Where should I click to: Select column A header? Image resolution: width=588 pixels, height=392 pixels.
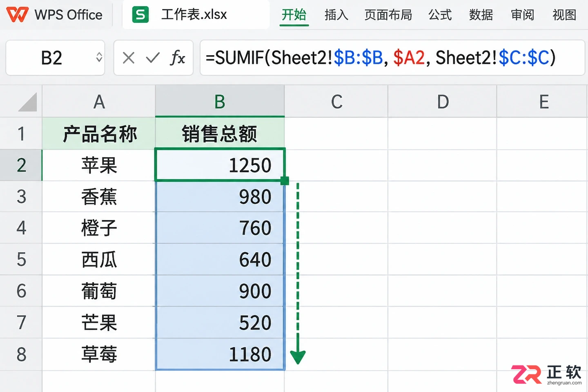[x=99, y=102]
